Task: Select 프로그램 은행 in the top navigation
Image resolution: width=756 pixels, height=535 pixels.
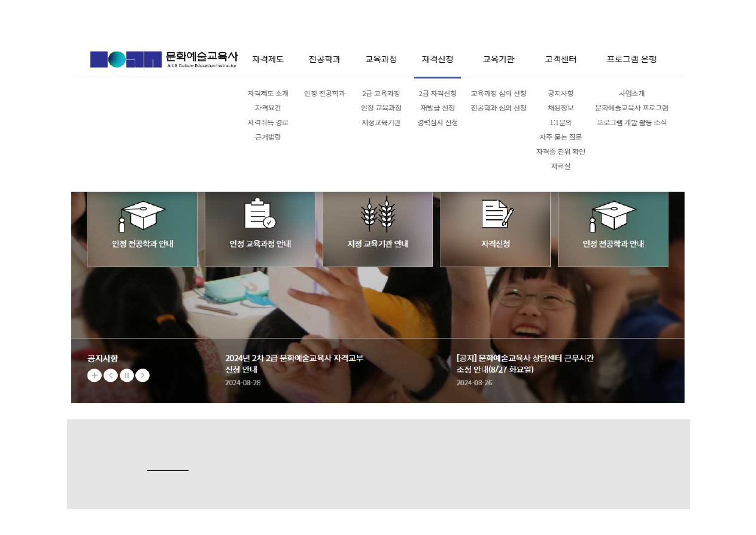Action: coord(632,59)
